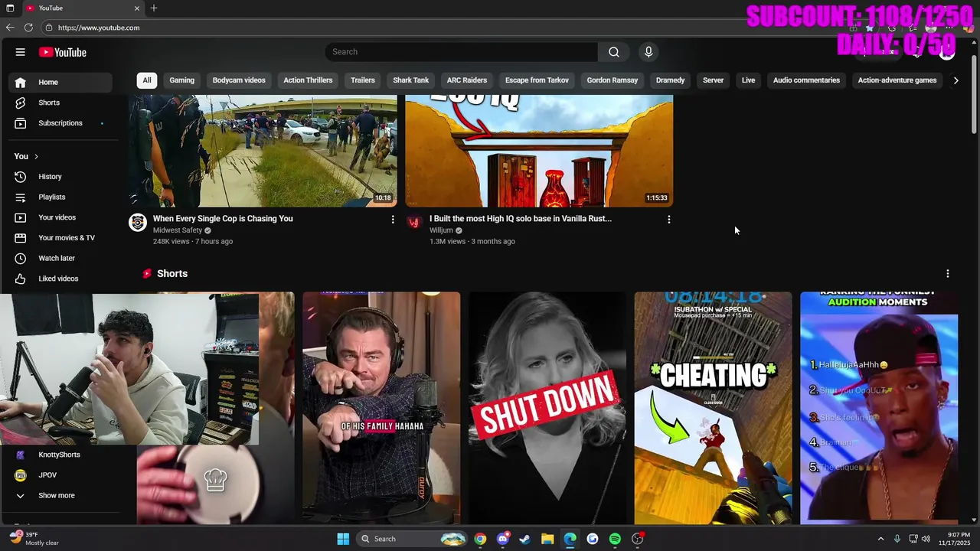Open Discord from the taskbar
This screenshot has width=980, height=551.
(x=502, y=539)
